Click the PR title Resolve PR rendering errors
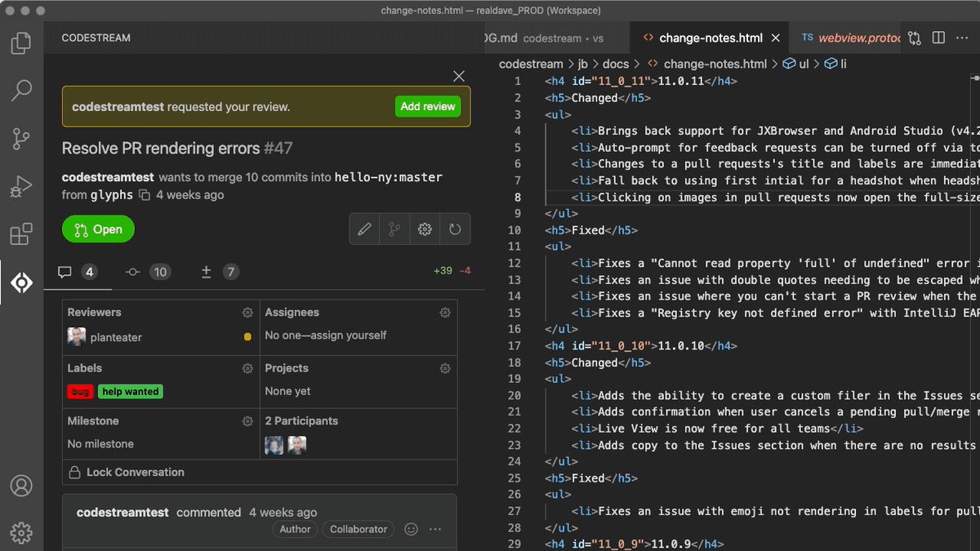The width and height of the screenshot is (980, 551). (x=161, y=149)
